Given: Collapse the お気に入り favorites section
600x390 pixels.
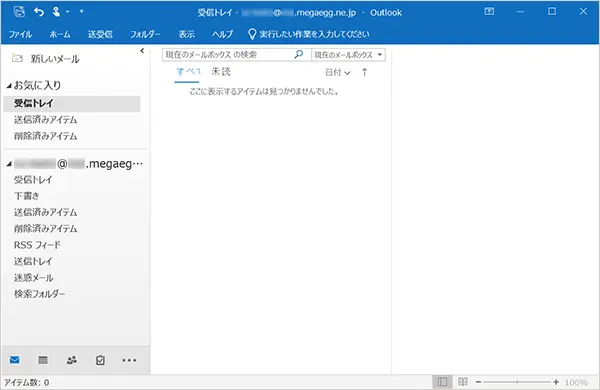Looking at the screenshot, I should tap(9, 86).
